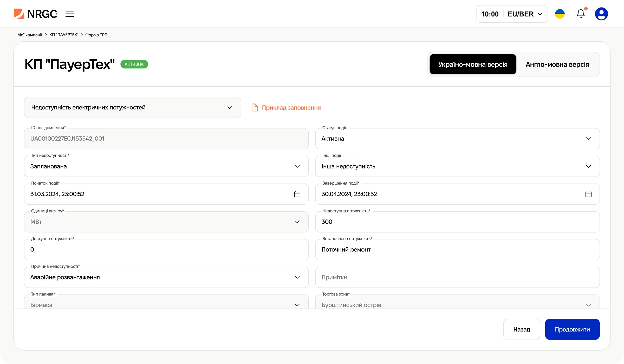The height and width of the screenshot is (364, 624).
Task: Open КП "ПАУЕРТЕХ" breadcrumb
Action: click(64, 35)
